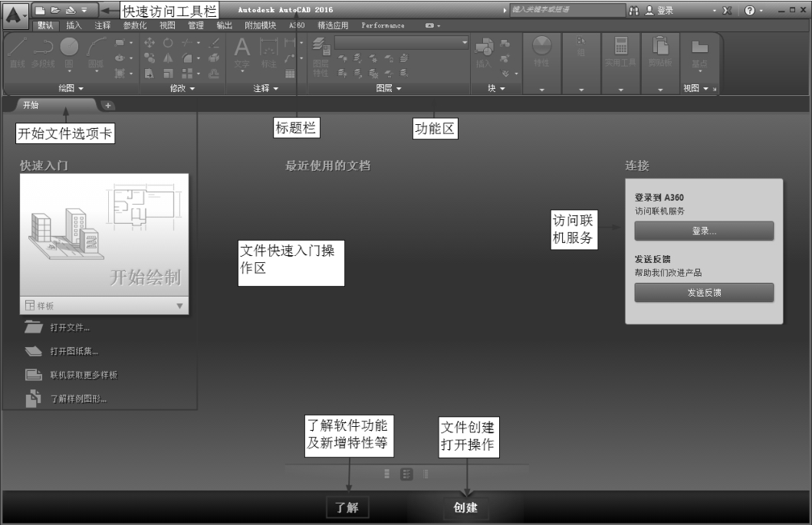Open the AutoCAD application menu logo button
Screen dimensions: 812x525
click(x=18, y=13)
